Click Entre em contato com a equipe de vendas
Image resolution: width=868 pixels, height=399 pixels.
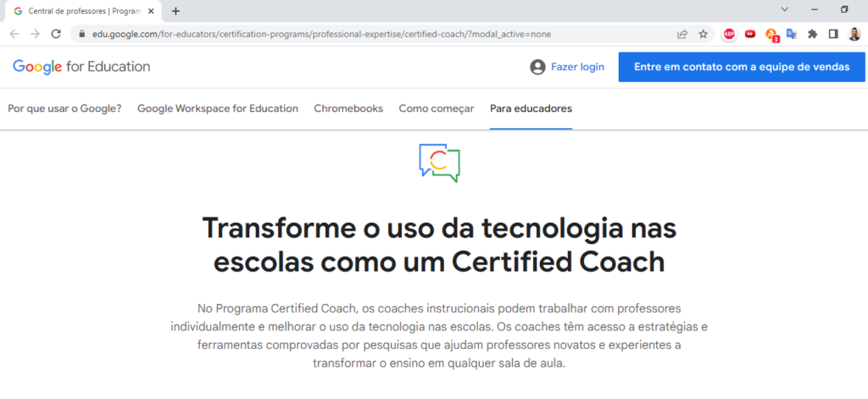click(742, 67)
